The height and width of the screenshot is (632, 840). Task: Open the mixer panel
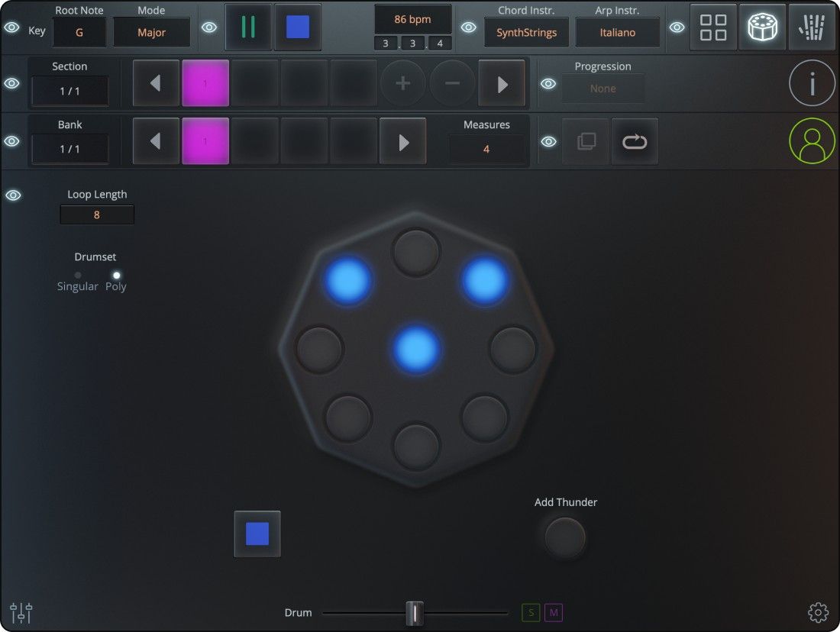point(21,612)
